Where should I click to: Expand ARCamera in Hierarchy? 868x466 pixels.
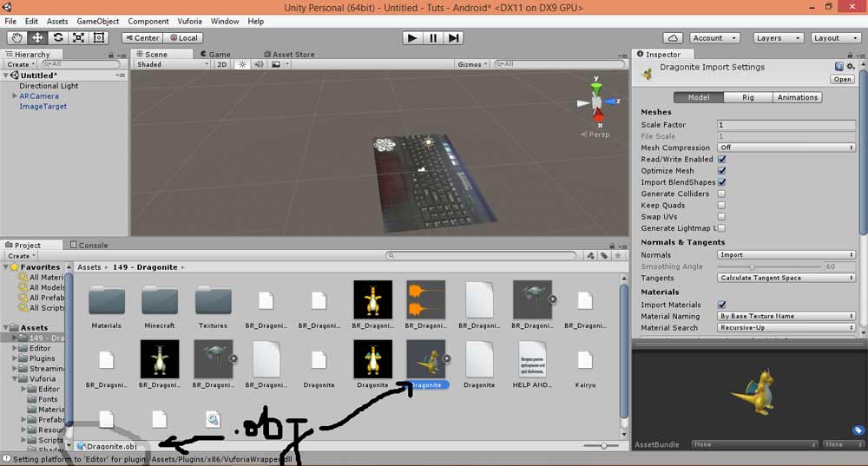point(15,95)
